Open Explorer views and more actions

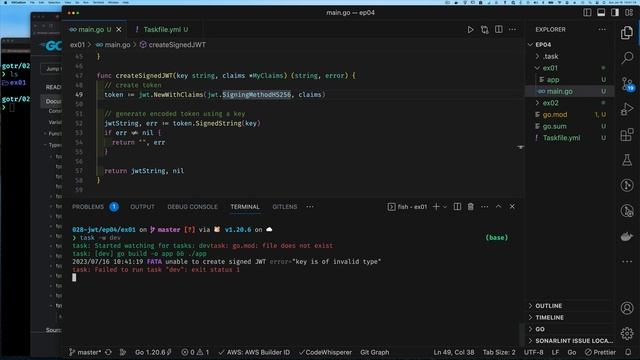pyautogui.click(x=602, y=29)
